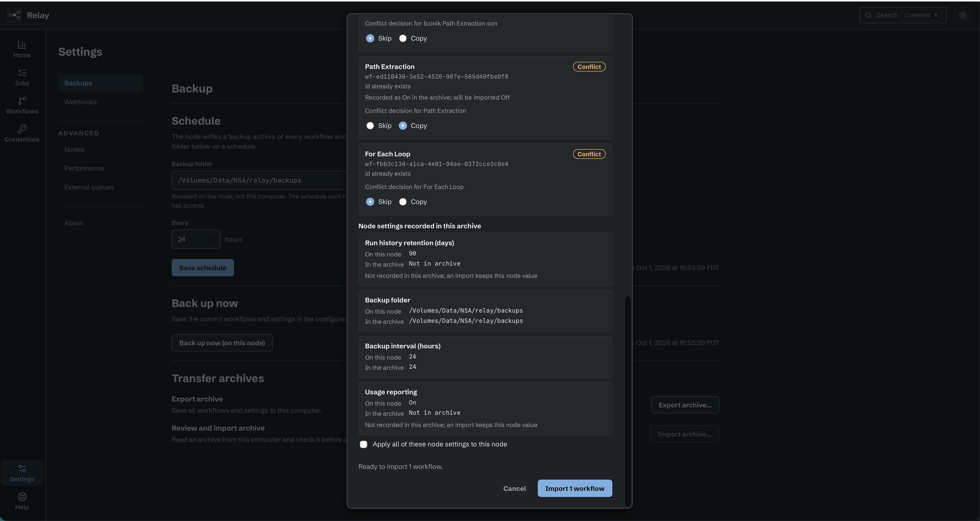Viewport: 980px width, 521px height.
Task: Enable Apply all node settings checkbox
Action: [x=363, y=444]
